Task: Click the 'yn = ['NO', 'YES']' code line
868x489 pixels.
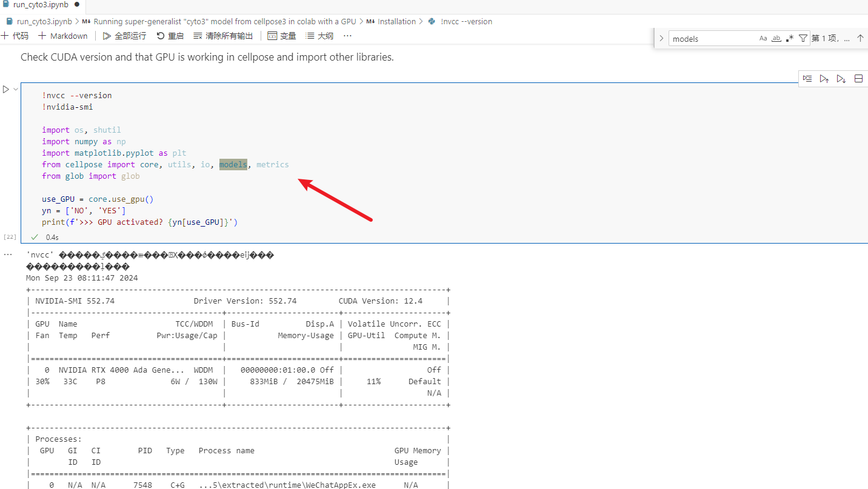Action: [84, 210]
